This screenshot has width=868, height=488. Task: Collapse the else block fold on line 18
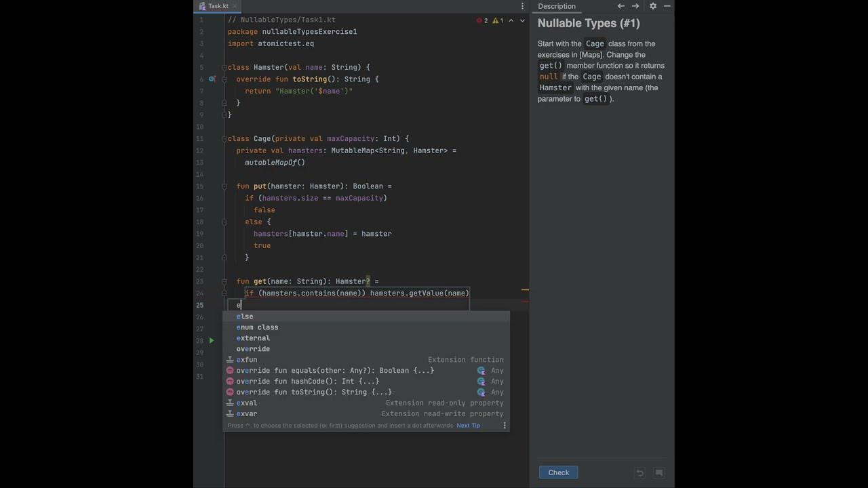point(224,222)
